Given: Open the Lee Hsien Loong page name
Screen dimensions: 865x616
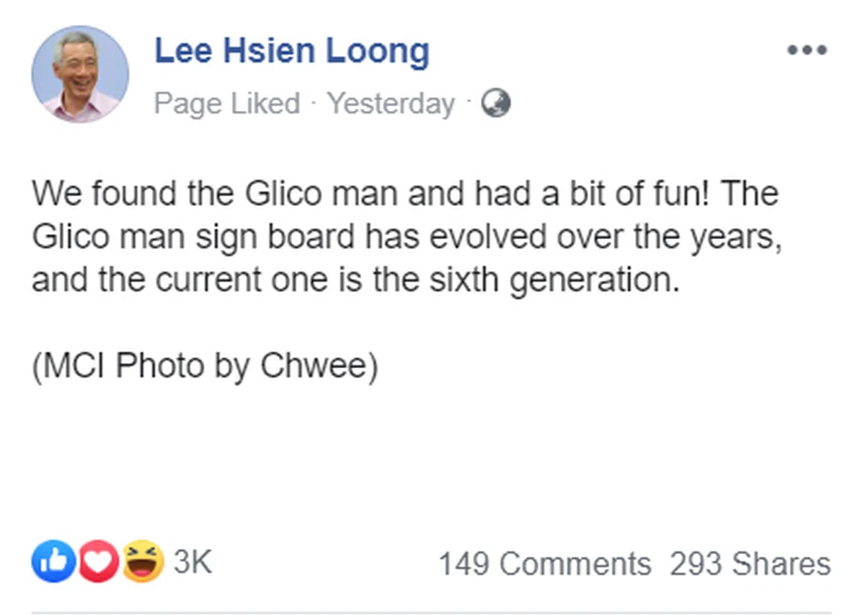Looking at the screenshot, I should 292,51.
